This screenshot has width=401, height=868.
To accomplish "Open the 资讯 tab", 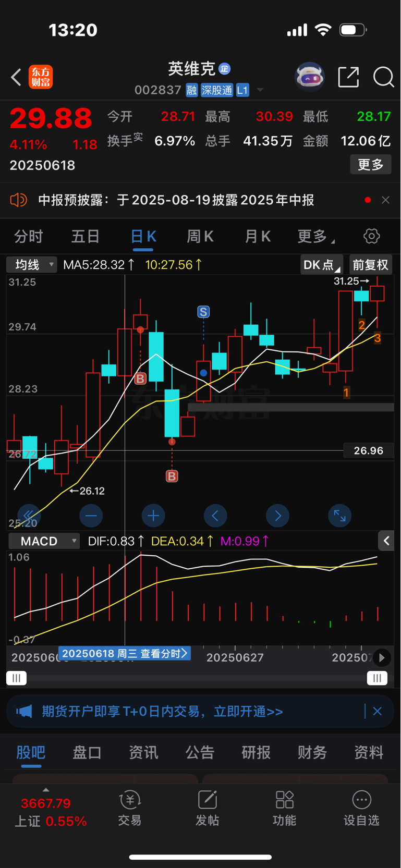I will [x=143, y=752].
